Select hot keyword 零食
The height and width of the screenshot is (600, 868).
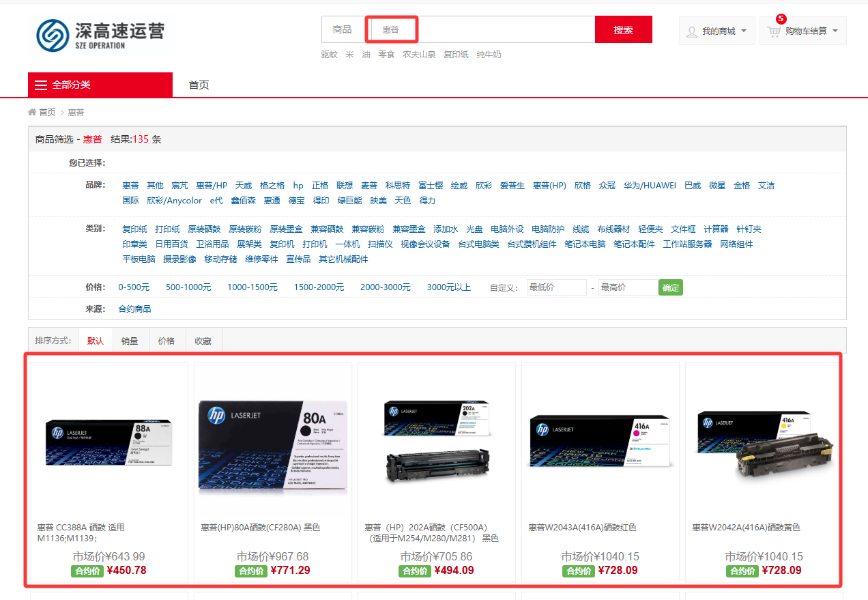(x=386, y=55)
